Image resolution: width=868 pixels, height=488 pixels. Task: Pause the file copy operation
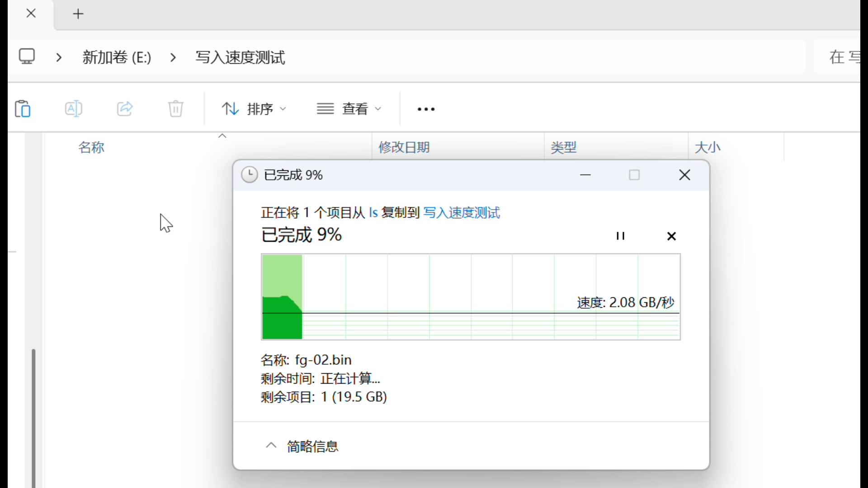(x=620, y=236)
